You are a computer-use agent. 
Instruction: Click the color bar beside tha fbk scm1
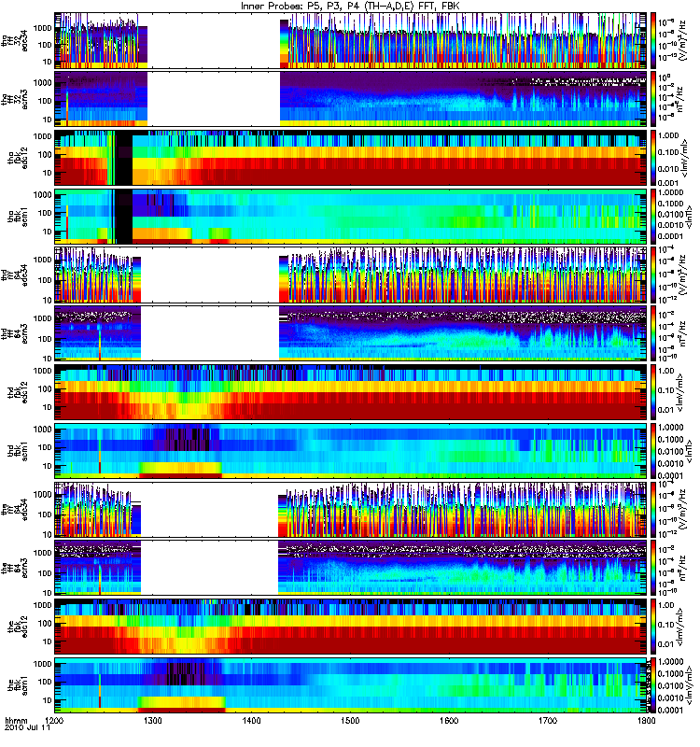point(653,217)
